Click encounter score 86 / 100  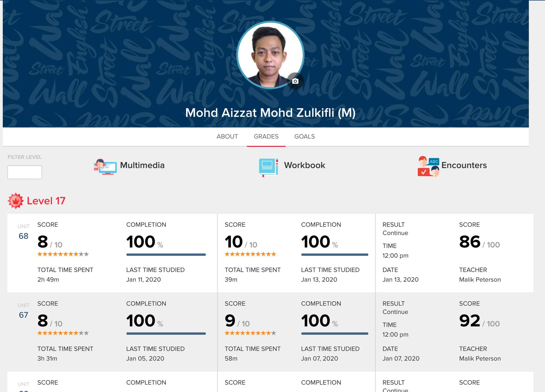[479, 242]
